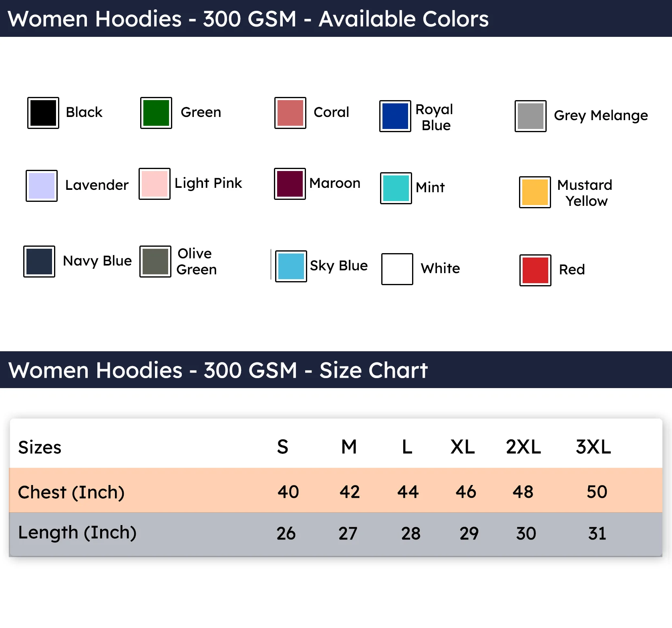
Task: Click the Size Chart heading banner
Action: [336, 370]
